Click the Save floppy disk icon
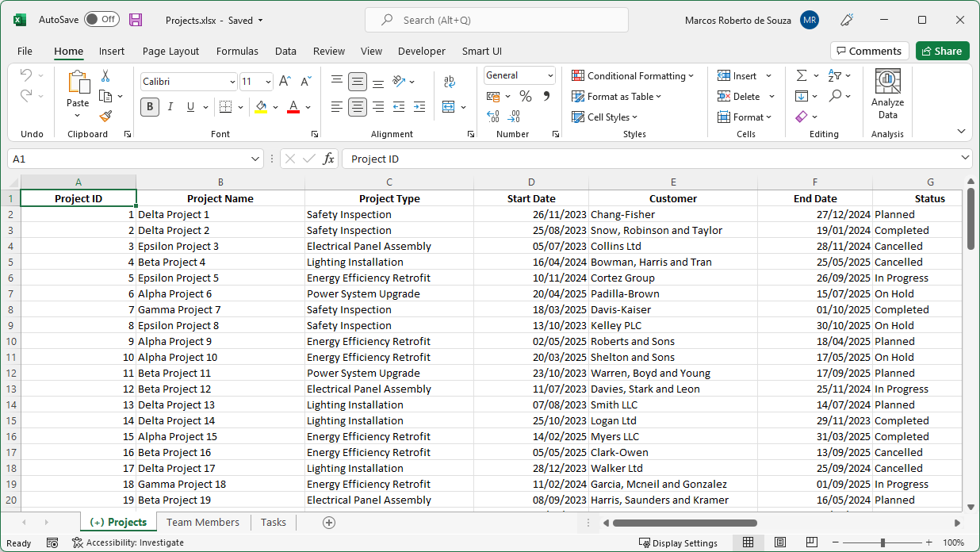 click(136, 20)
